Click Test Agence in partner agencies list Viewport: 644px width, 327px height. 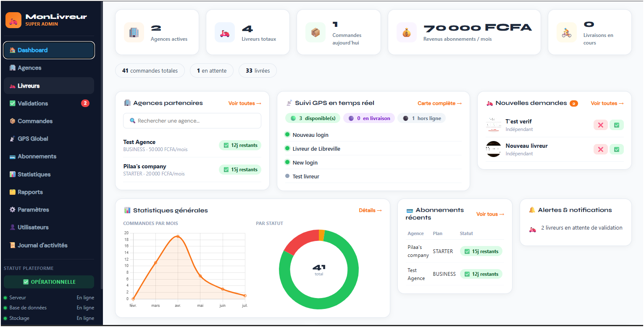139,142
